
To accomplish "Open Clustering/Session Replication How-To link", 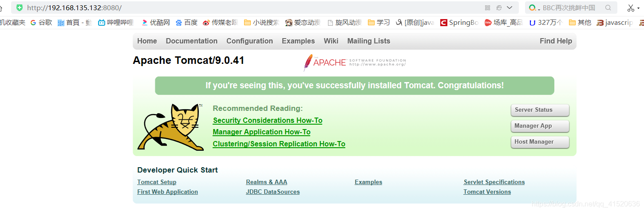I will point(279,144).
